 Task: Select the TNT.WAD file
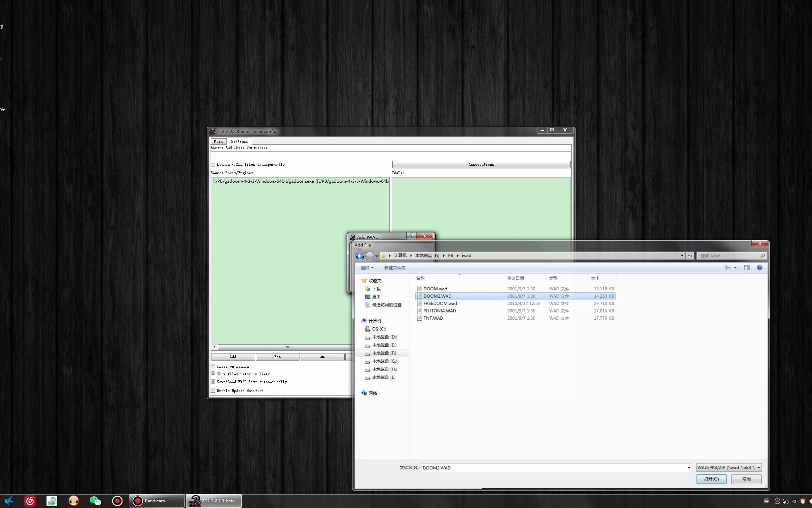click(x=515, y=318)
